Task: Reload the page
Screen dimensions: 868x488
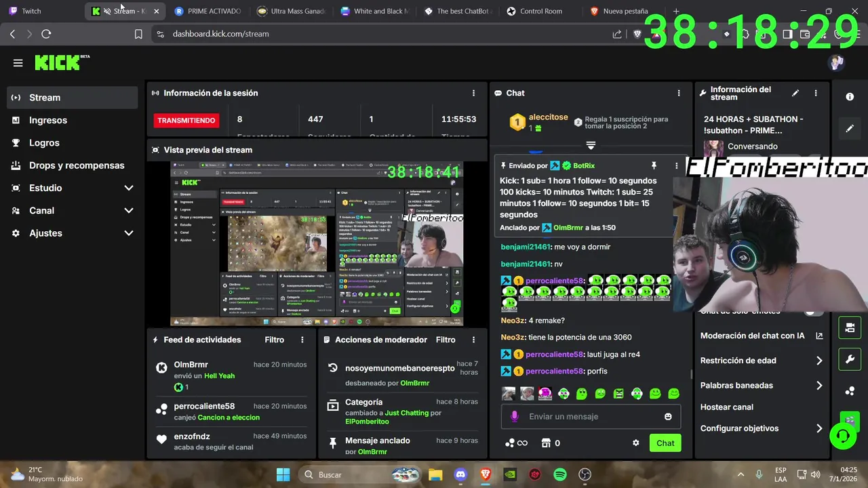Action: click(x=46, y=34)
